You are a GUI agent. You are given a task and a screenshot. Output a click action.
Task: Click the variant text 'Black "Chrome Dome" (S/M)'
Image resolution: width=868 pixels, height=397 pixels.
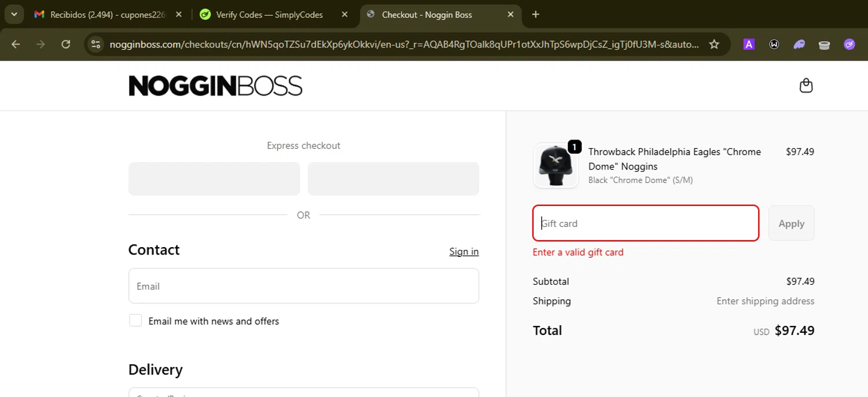(x=641, y=180)
